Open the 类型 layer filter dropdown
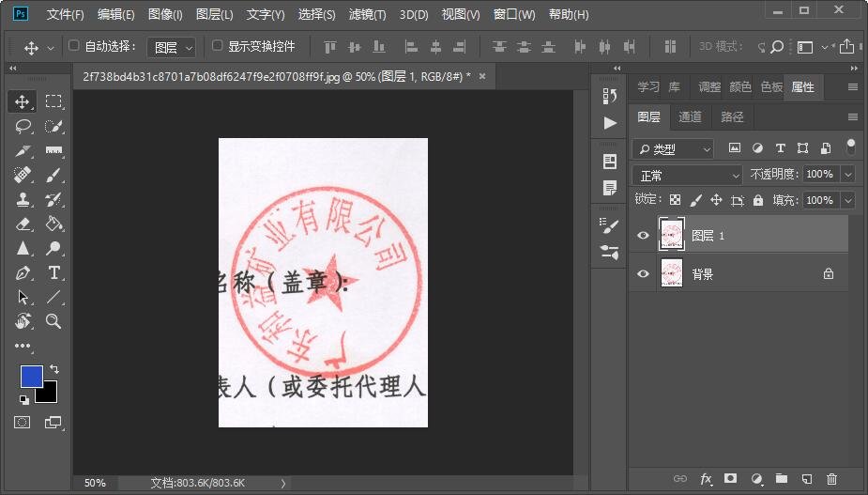The height and width of the screenshot is (495, 868). click(673, 148)
